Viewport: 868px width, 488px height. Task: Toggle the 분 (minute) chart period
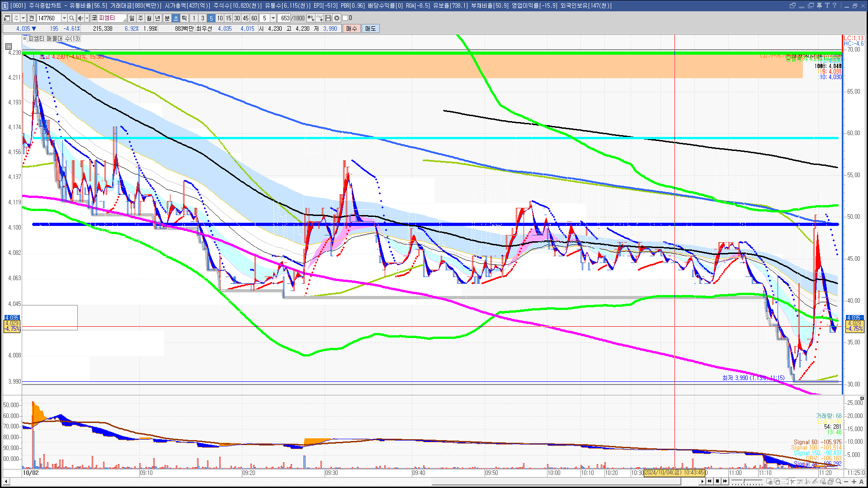coord(167,18)
